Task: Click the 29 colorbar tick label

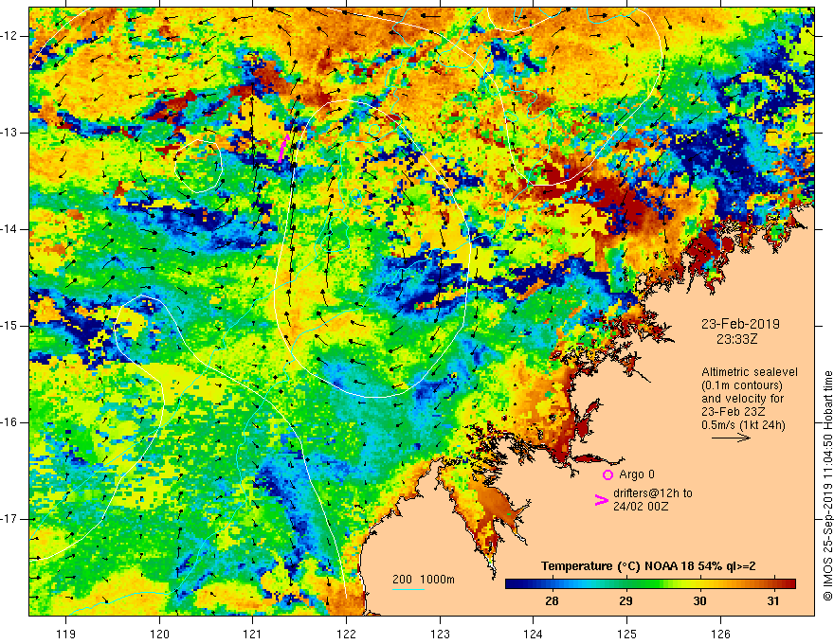Action: coord(626,601)
